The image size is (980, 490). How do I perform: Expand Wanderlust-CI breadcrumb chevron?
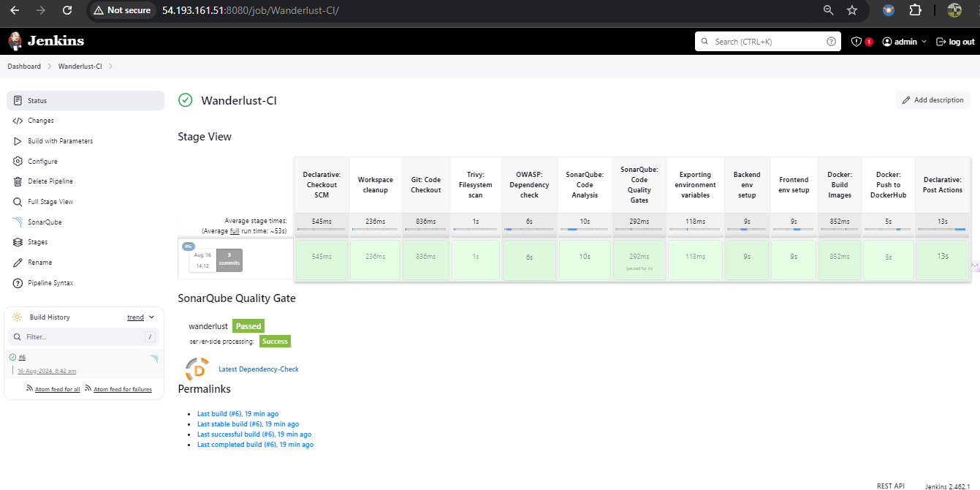click(110, 67)
